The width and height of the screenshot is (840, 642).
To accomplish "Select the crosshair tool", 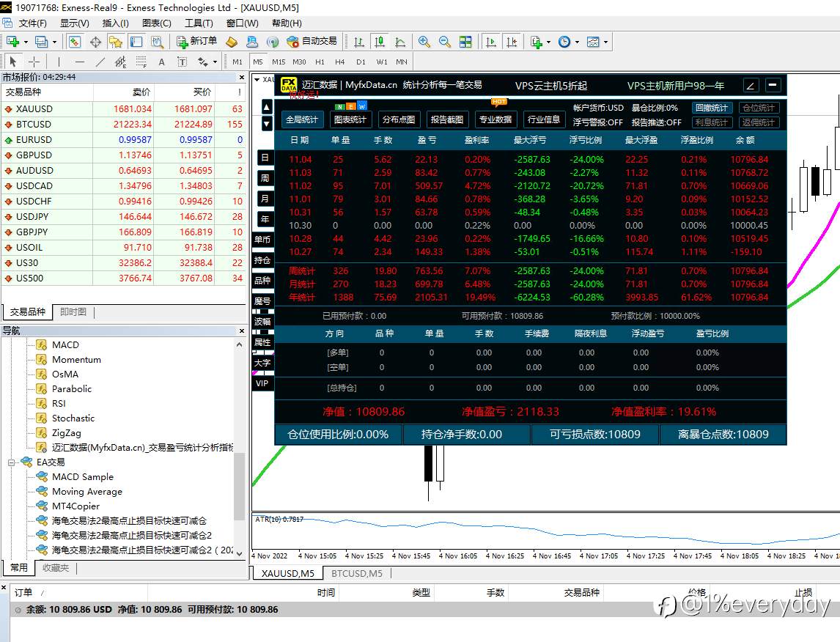I will point(34,62).
